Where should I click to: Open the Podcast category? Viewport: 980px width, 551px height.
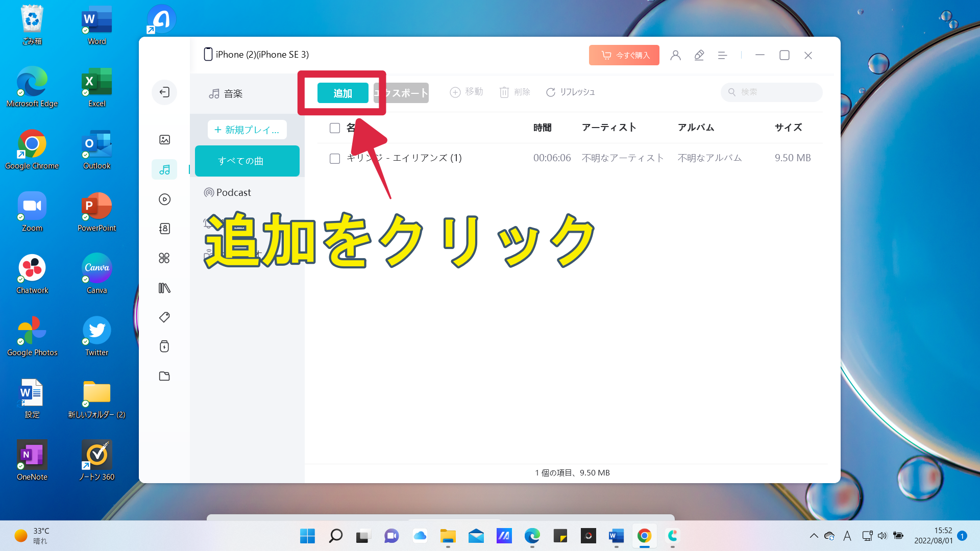click(228, 192)
